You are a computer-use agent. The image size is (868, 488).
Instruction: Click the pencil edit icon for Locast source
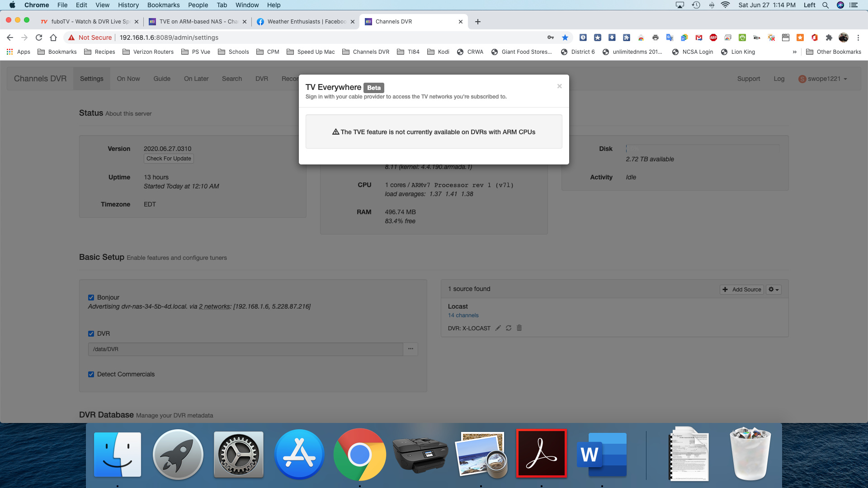(x=498, y=328)
